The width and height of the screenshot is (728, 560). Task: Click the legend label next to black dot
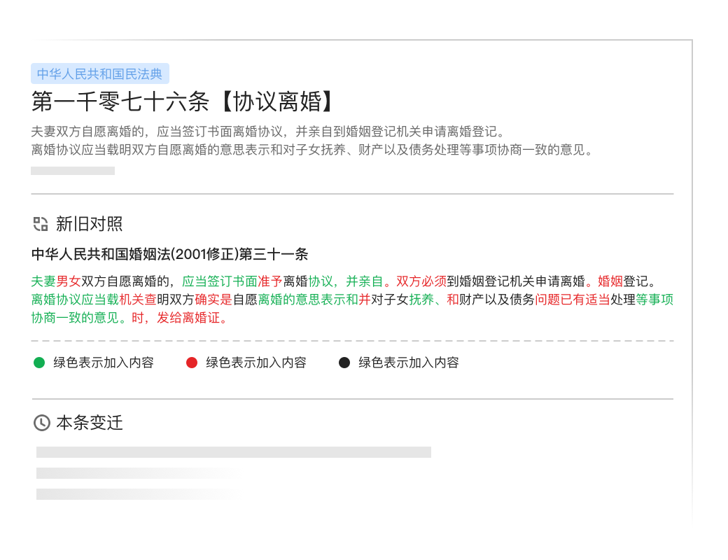(x=409, y=363)
